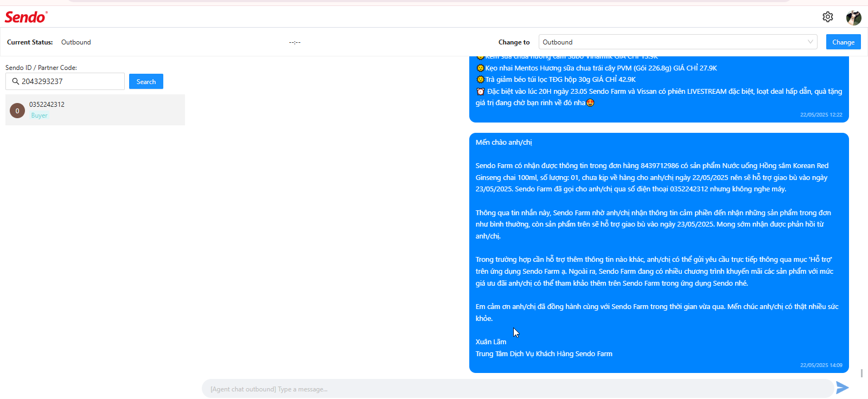Open the user profile avatar
This screenshot has width=868, height=399.
click(x=854, y=17)
